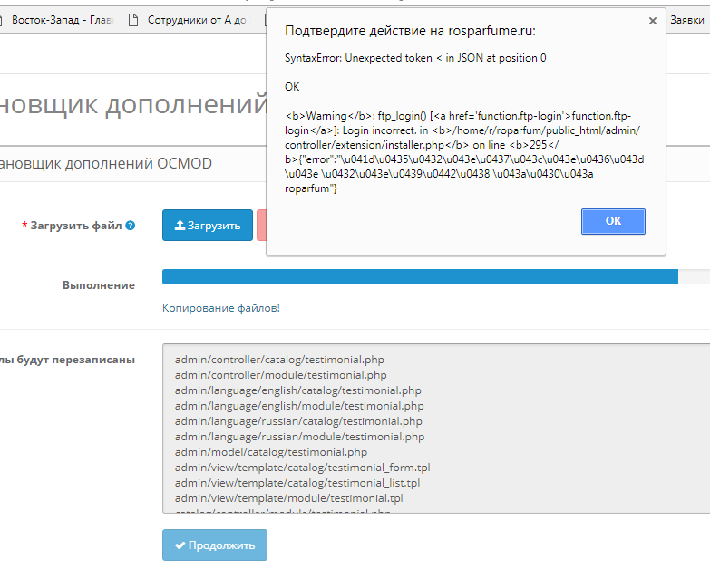Click the ftp_login warning text in dialog
This screenshot has width=710, height=588.
pyautogui.click(x=464, y=152)
